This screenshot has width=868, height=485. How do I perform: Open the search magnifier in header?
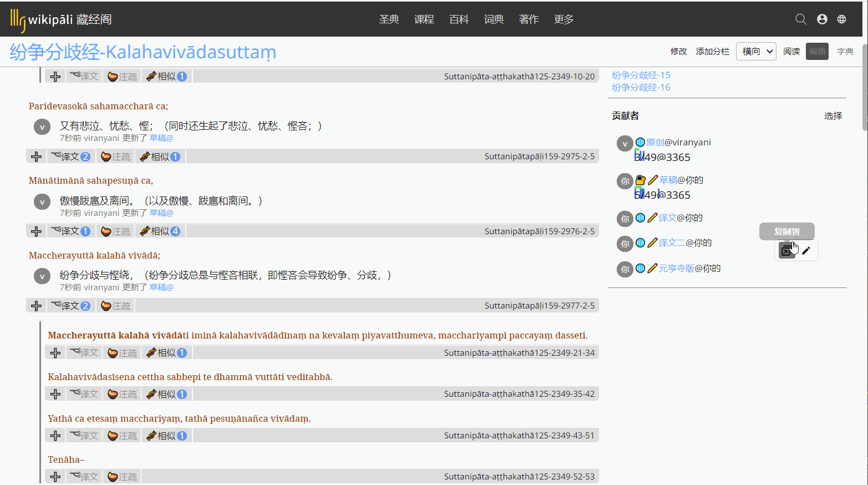point(800,19)
